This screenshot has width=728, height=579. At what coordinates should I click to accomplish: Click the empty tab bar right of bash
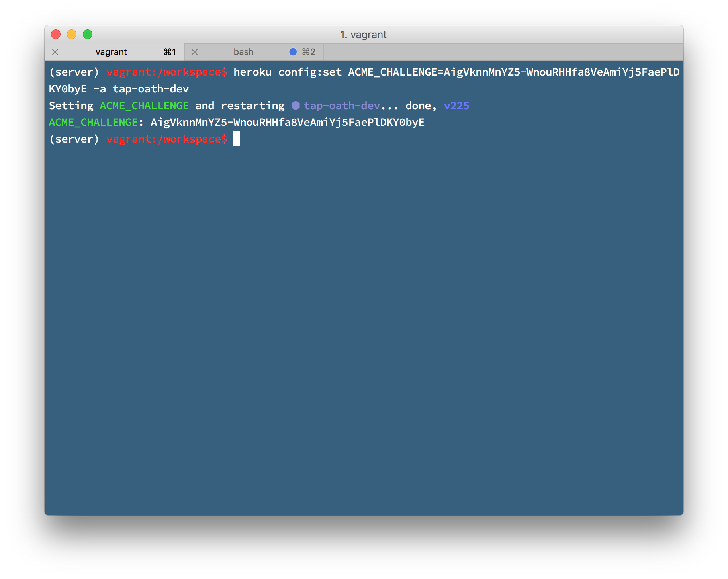click(x=502, y=52)
